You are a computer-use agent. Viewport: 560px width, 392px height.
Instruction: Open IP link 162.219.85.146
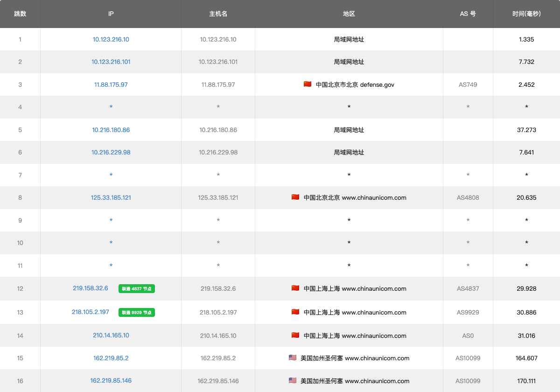point(111,381)
